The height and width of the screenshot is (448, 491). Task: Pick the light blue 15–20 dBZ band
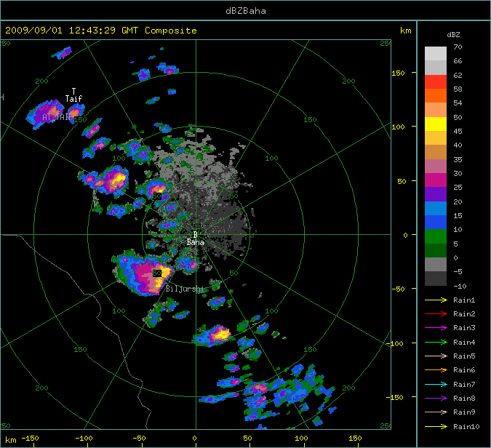(x=436, y=208)
